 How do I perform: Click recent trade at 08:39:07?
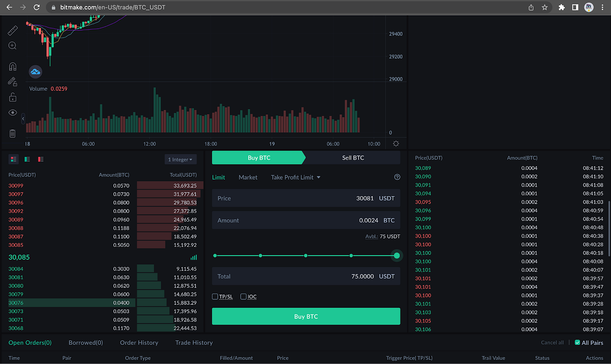click(509, 330)
